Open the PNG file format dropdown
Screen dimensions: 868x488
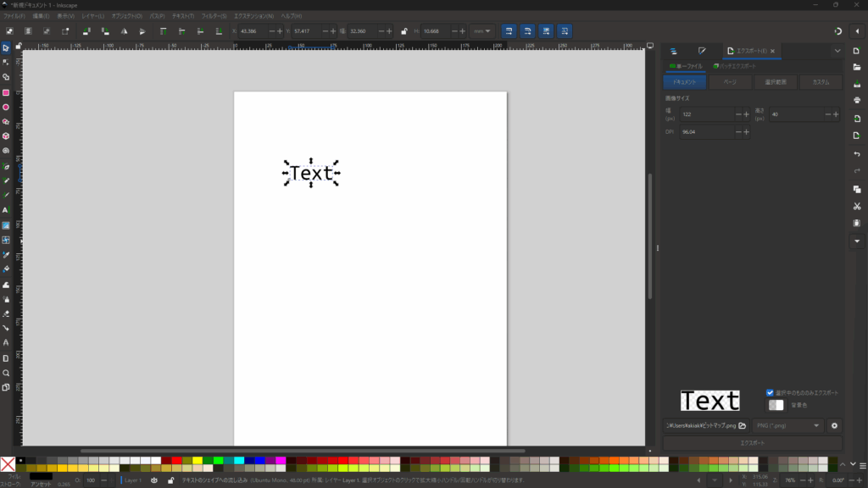(787, 425)
